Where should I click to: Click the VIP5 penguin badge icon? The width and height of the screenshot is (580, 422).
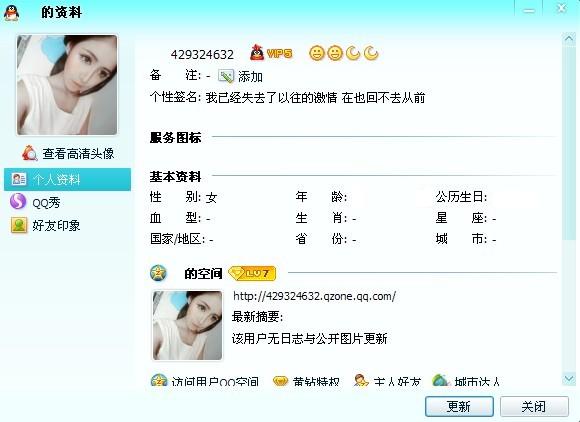coord(271,53)
